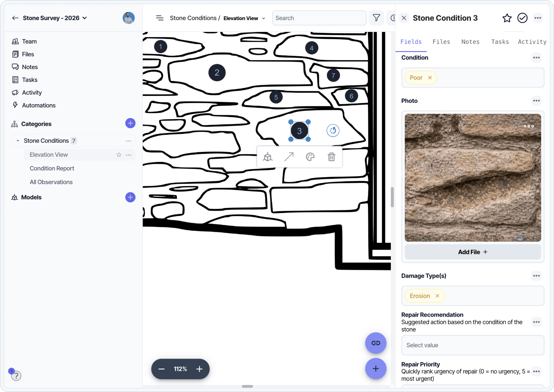Switch to the Notes tab
554x392 pixels.
tap(470, 42)
